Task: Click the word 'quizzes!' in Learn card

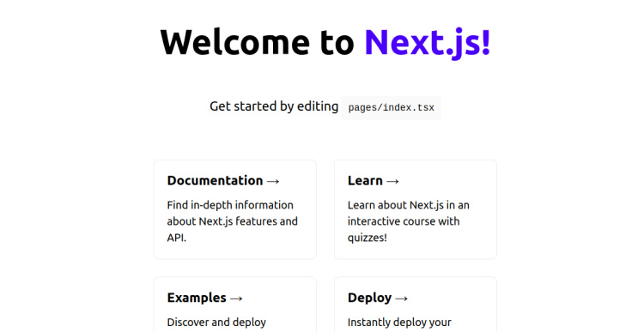Action: click(x=368, y=238)
